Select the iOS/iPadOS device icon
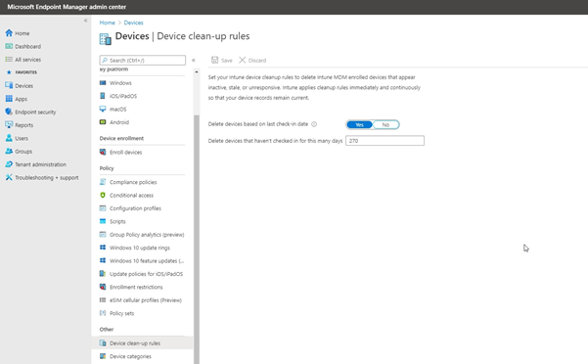588x364 pixels. coord(103,96)
